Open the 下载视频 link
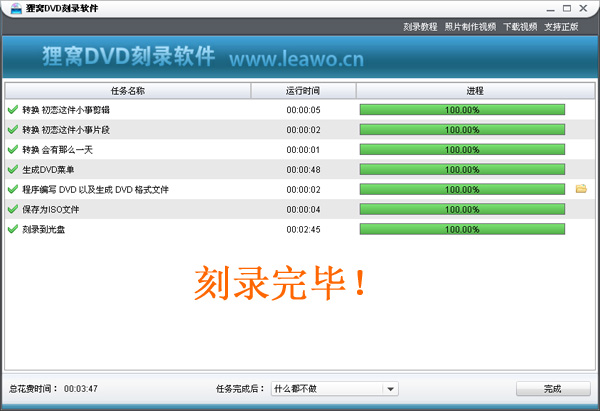 coord(520,27)
